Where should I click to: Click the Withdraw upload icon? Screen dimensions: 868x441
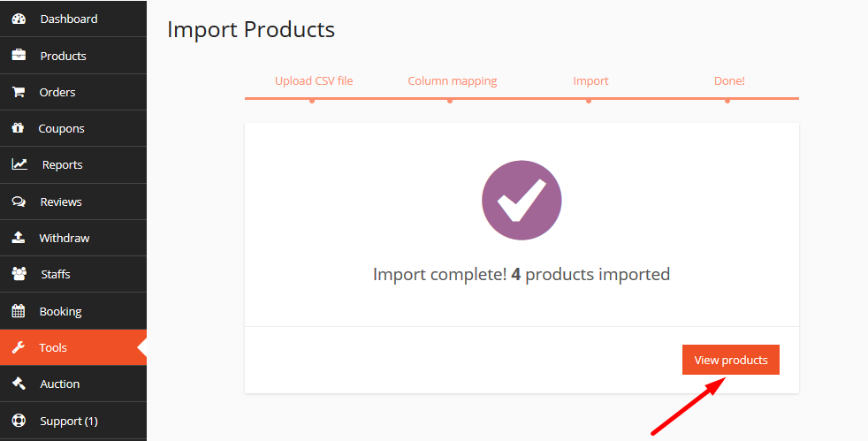point(19,238)
